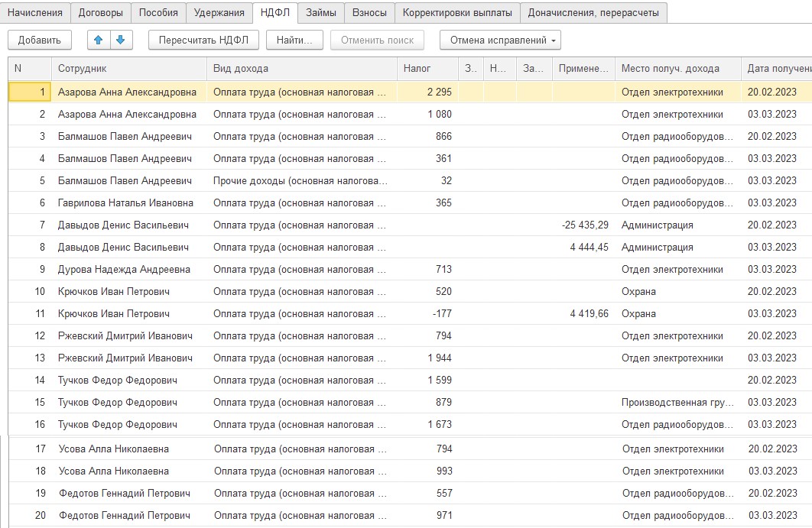Screen dimensions: 812x528
Task: Select the Удержания tab
Action: click(x=219, y=12)
